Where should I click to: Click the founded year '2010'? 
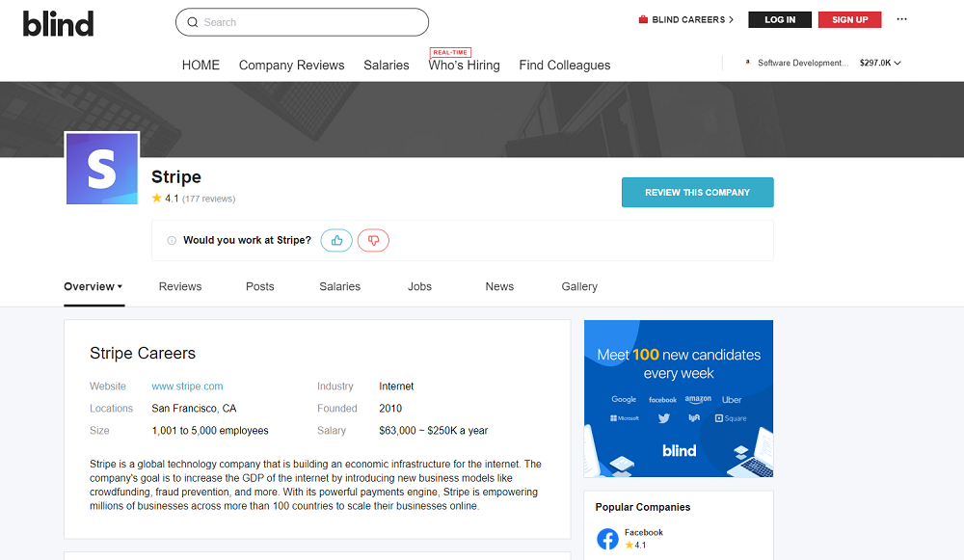pos(390,408)
